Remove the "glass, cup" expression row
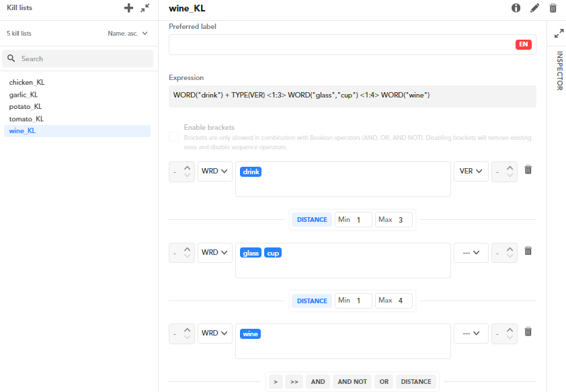The height and width of the screenshot is (392, 566). [528, 251]
